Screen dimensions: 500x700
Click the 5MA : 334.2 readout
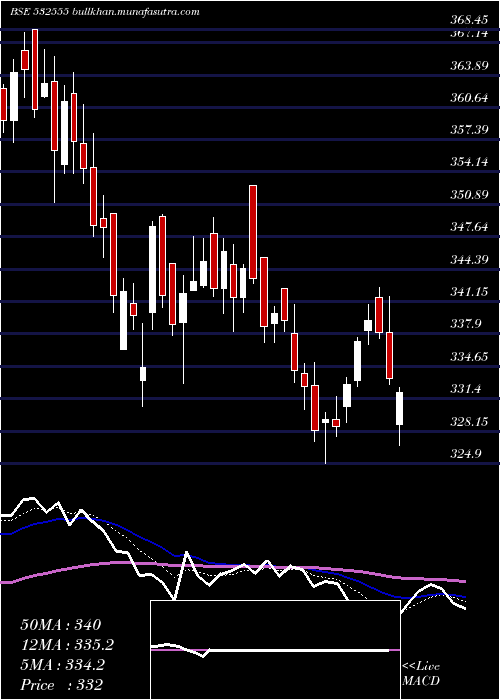(x=62, y=665)
